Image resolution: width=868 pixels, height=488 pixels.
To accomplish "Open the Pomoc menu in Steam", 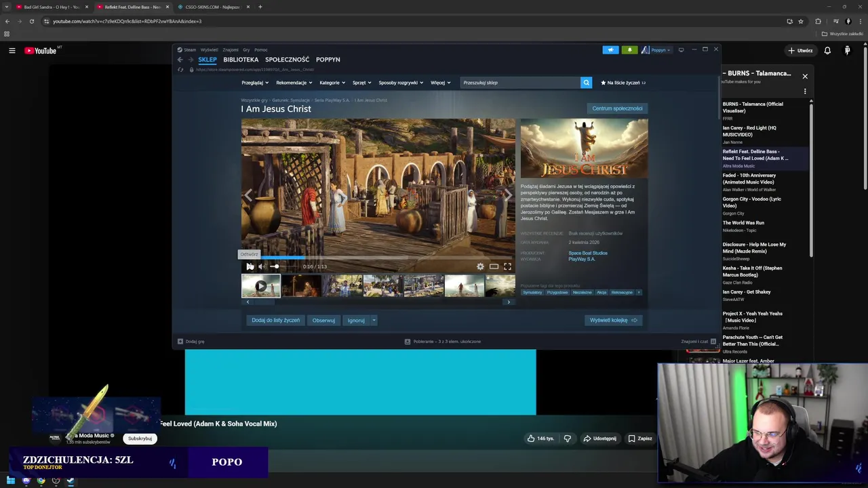I will (x=261, y=49).
